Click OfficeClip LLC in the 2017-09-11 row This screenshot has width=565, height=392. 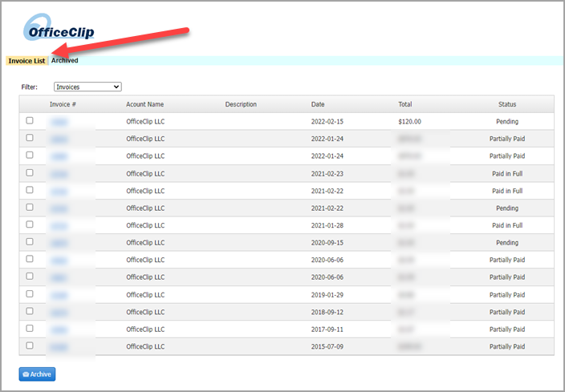point(145,329)
